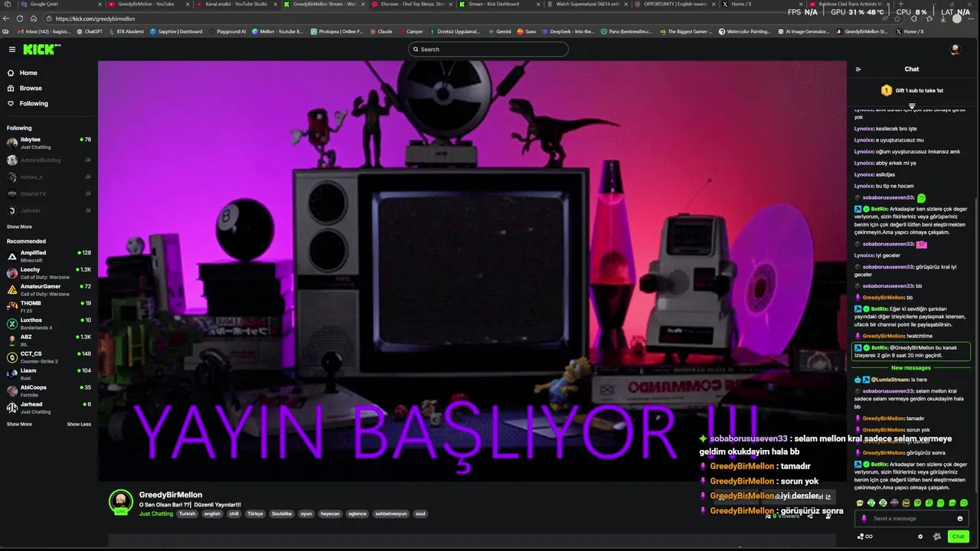The height and width of the screenshot is (551, 980).
Task: Open Claude bookmark
Action: click(381, 31)
